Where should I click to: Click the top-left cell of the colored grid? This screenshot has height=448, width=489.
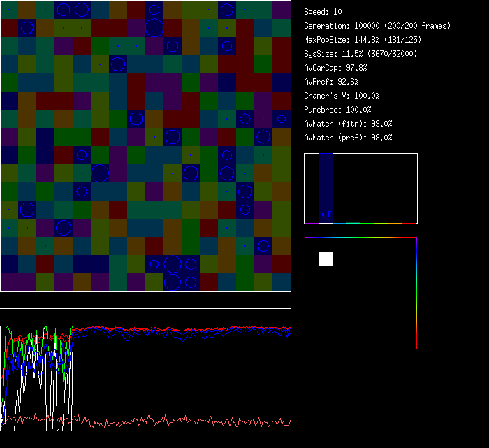[9, 10]
